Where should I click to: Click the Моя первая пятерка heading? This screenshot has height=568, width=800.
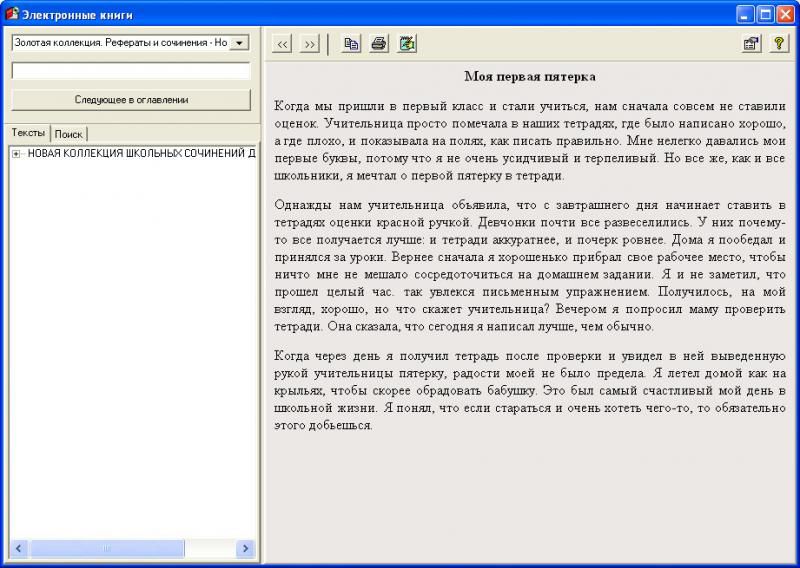click(x=530, y=76)
